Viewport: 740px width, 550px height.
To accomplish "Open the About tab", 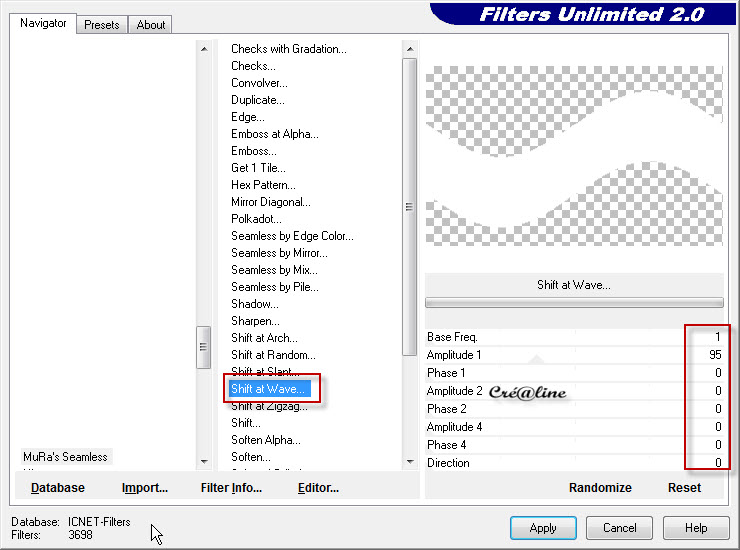I will pyautogui.click(x=151, y=25).
